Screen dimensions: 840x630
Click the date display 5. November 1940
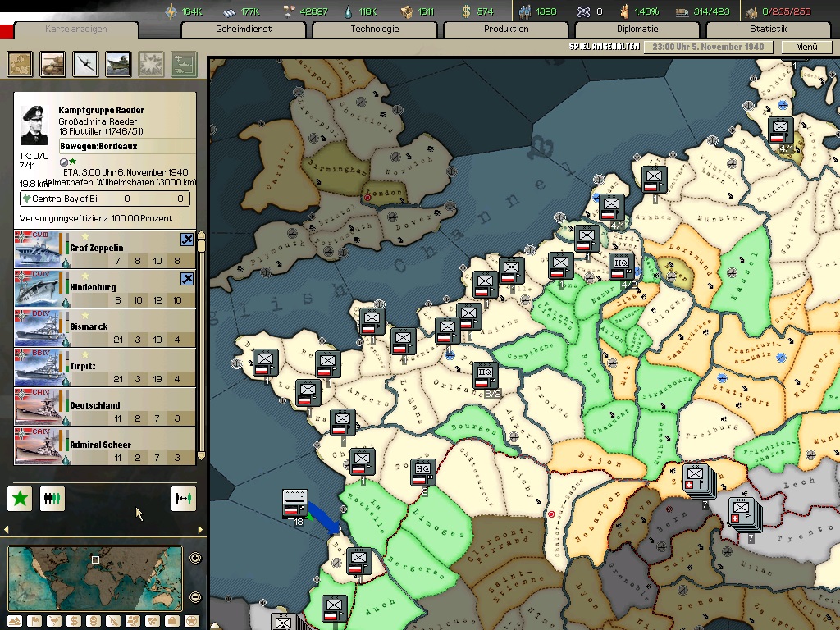(708, 47)
